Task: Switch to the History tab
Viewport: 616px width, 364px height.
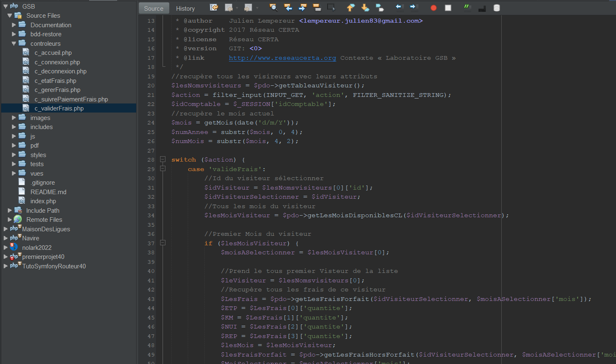Action: click(185, 8)
